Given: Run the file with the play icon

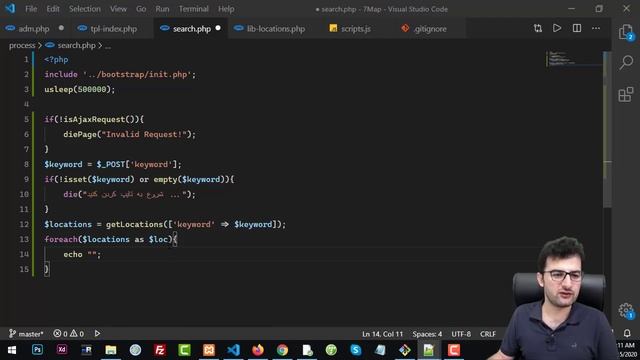Looking at the screenshot, I should point(557,28).
